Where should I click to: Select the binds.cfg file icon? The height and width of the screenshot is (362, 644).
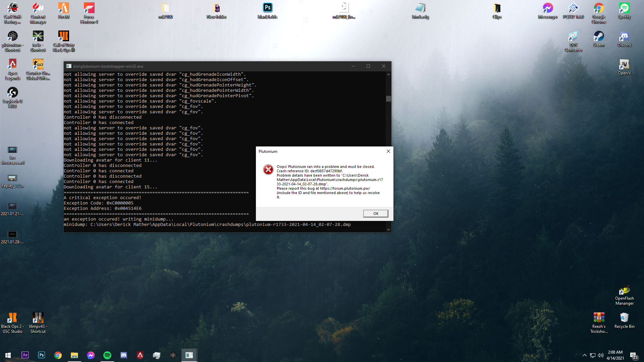(420, 11)
